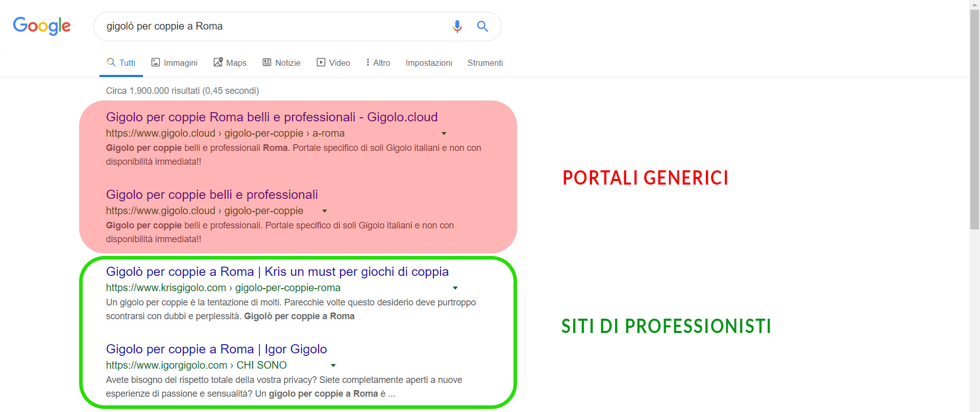
Task: Click snippet 'Avete bisogno del rispetto totale'
Action: point(284,387)
